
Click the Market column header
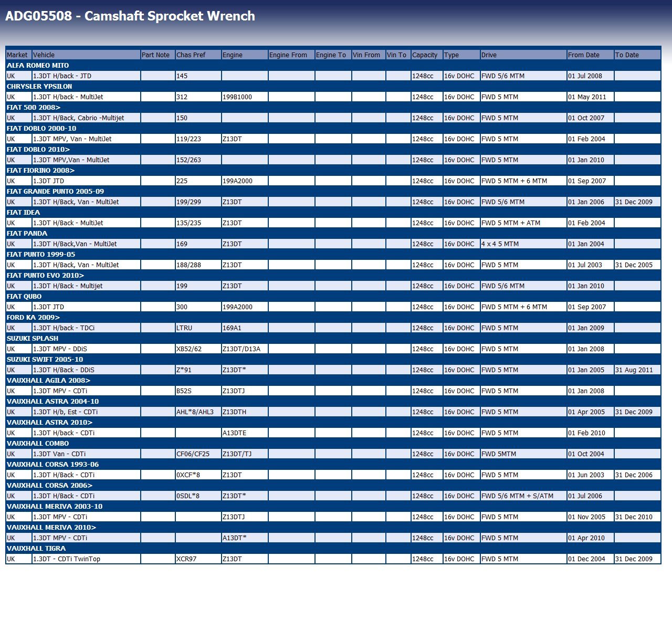(x=19, y=55)
